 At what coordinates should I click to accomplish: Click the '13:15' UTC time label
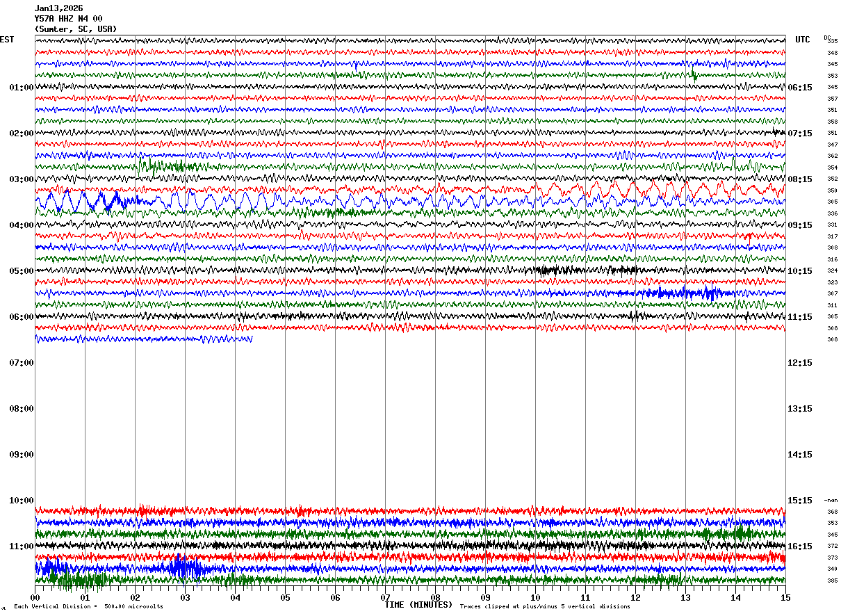800,409
